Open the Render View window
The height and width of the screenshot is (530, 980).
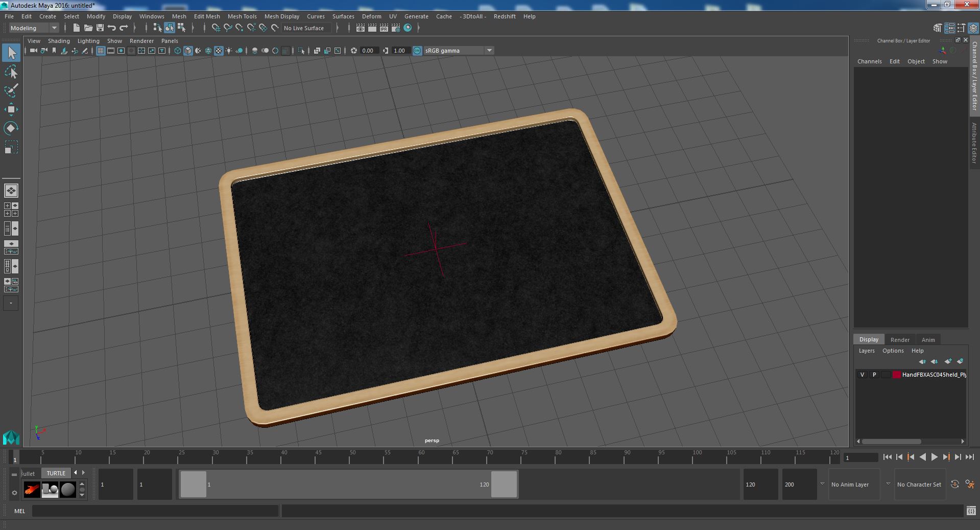click(x=361, y=28)
